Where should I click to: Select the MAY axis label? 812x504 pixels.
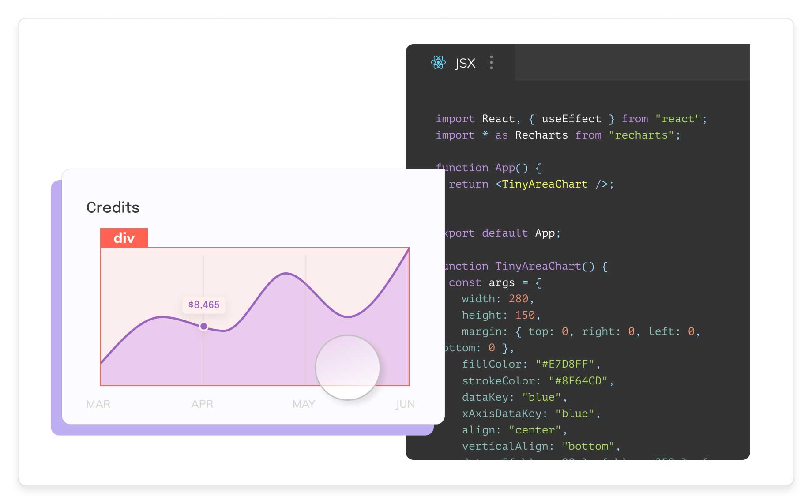[304, 404]
